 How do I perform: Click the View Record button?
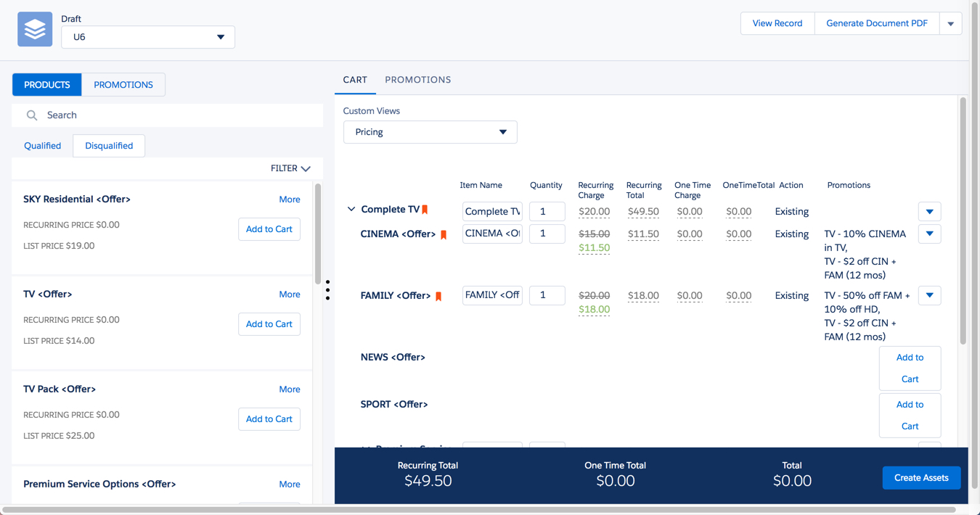[777, 23]
